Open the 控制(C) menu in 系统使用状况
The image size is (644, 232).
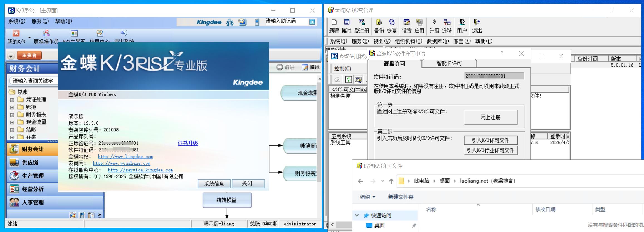coord(342,68)
